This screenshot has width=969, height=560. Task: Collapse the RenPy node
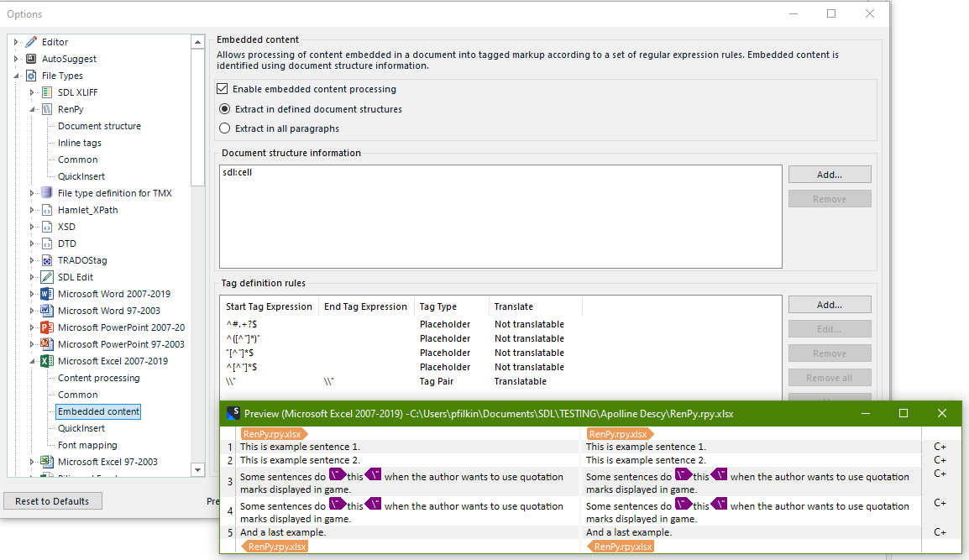pos(32,109)
